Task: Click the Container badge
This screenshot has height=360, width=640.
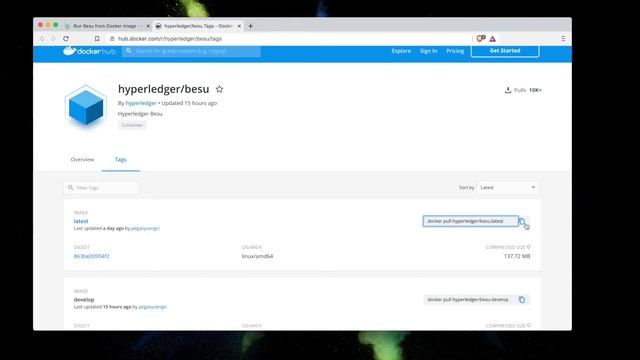Action: coord(132,125)
